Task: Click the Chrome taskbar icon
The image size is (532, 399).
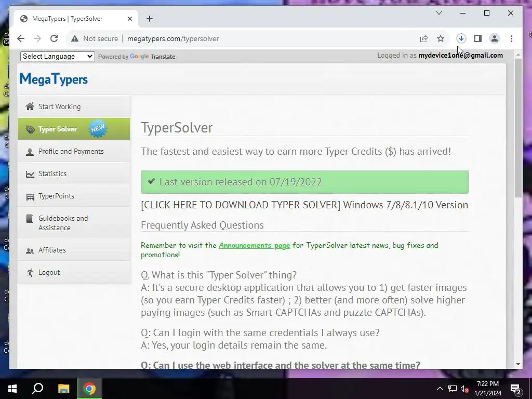Action: click(89, 389)
